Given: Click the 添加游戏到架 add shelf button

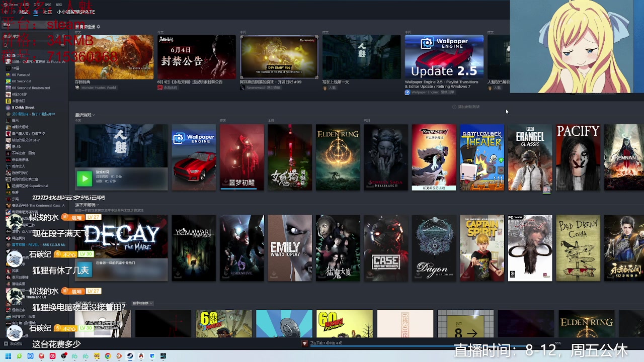Looking at the screenshot, I should (466, 107).
